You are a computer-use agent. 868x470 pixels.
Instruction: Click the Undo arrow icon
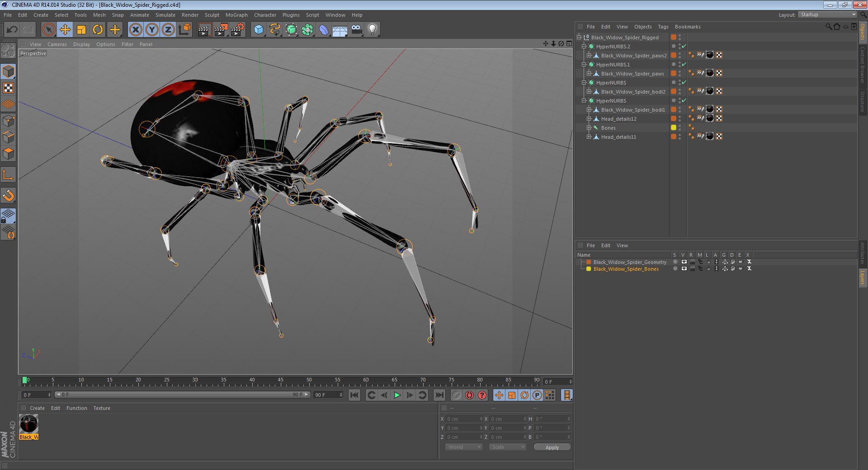(12, 30)
